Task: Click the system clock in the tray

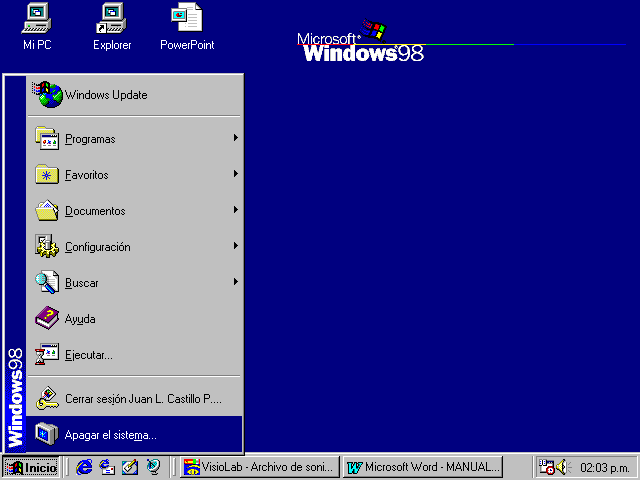Action: [605, 467]
